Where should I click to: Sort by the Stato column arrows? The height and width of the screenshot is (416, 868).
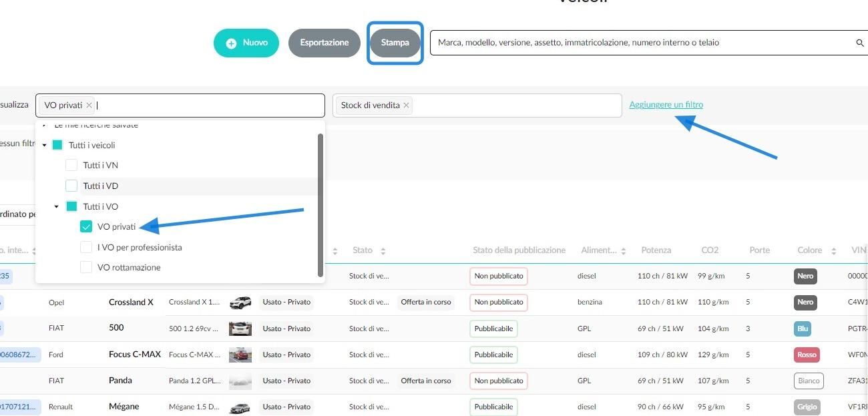(x=383, y=251)
